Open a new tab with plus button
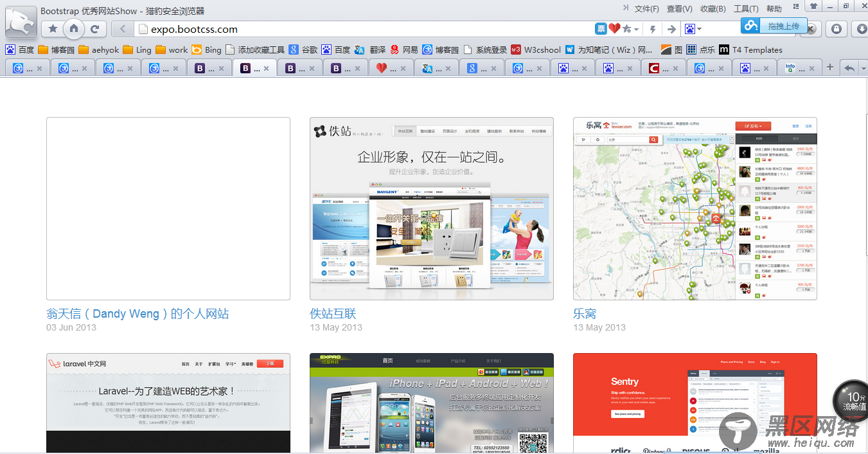This screenshot has width=868, height=454. point(830,68)
